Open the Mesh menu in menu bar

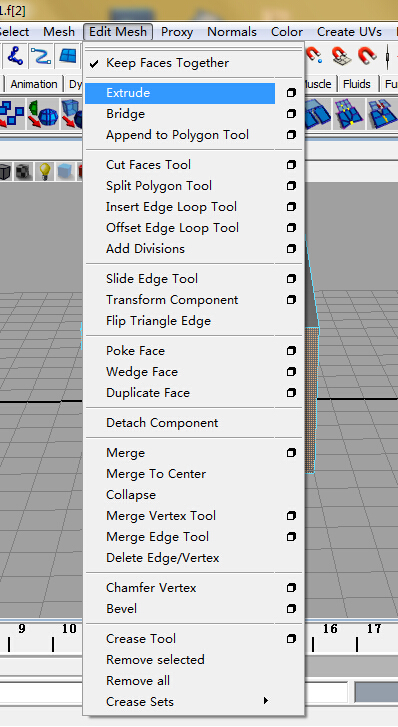59,32
